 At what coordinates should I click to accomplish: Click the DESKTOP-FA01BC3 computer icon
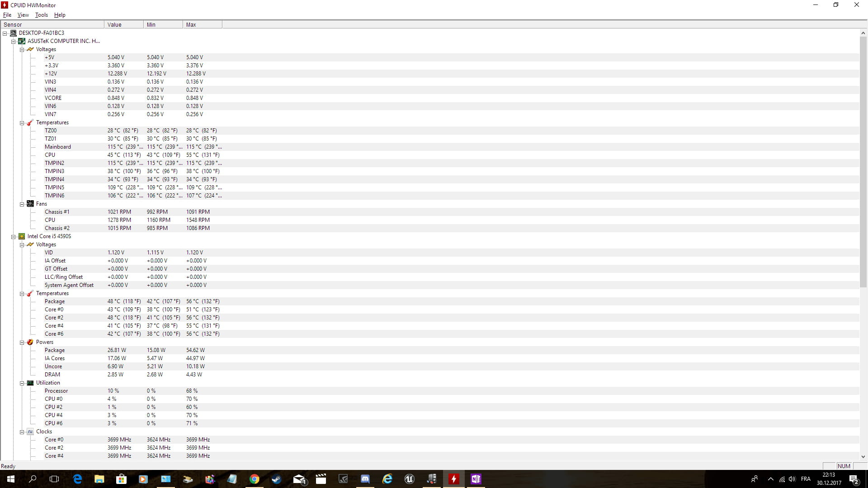[x=13, y=33]
